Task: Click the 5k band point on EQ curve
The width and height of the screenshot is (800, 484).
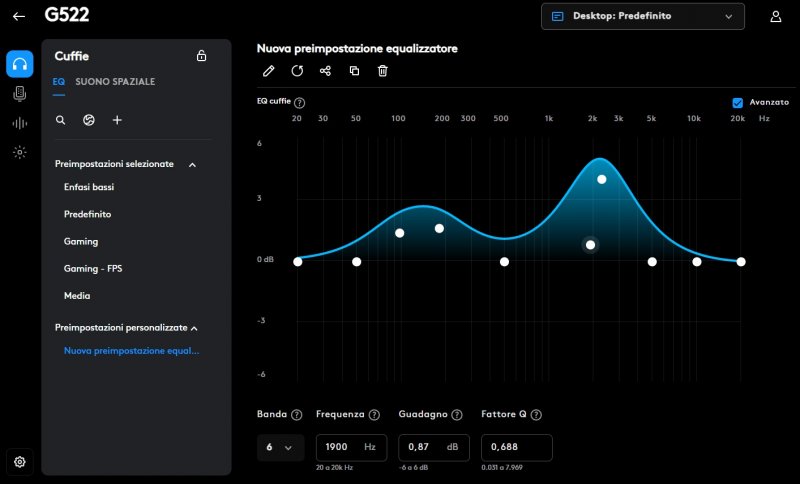Action: 652,262
